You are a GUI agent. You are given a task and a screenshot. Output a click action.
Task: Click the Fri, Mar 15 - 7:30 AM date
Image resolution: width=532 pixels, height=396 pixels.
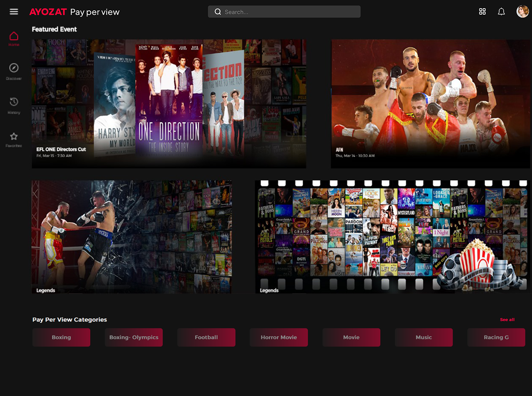[x=54, y=156]
